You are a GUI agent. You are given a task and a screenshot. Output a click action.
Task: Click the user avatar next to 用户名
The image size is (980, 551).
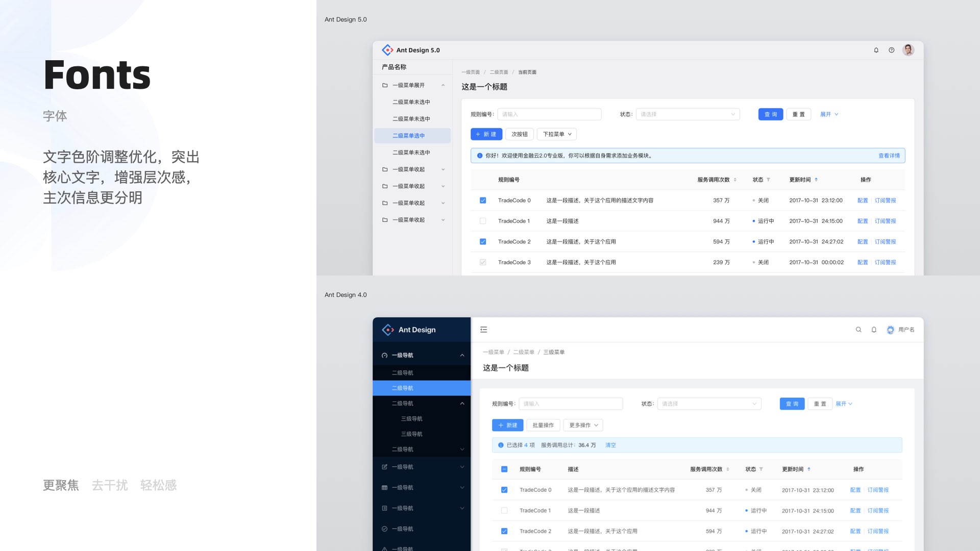pyautogui.click(x=890, y=330)
